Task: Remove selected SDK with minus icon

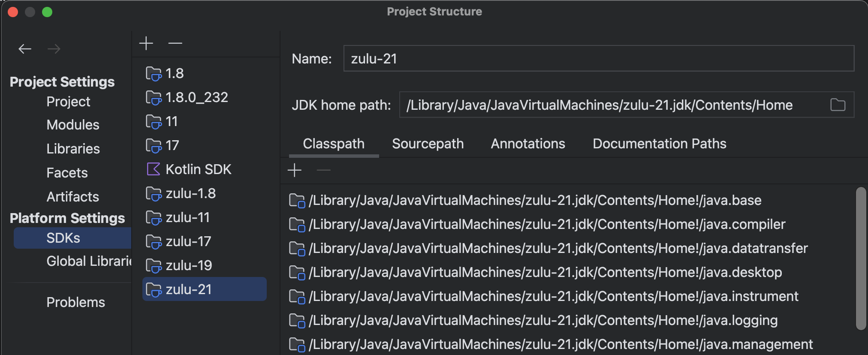Action: (175, 43)
